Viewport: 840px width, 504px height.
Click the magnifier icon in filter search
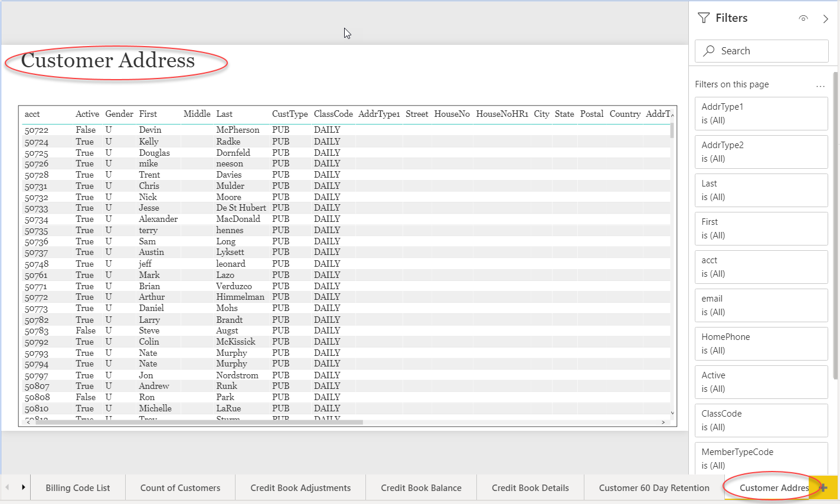(x=709, y=51)
